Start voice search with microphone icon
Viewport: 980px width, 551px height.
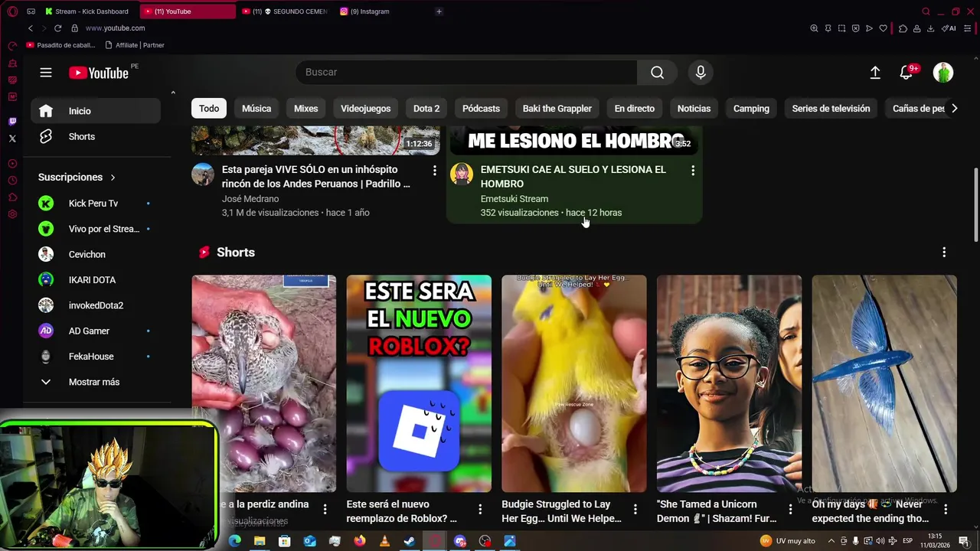click(x=700, y=72)
